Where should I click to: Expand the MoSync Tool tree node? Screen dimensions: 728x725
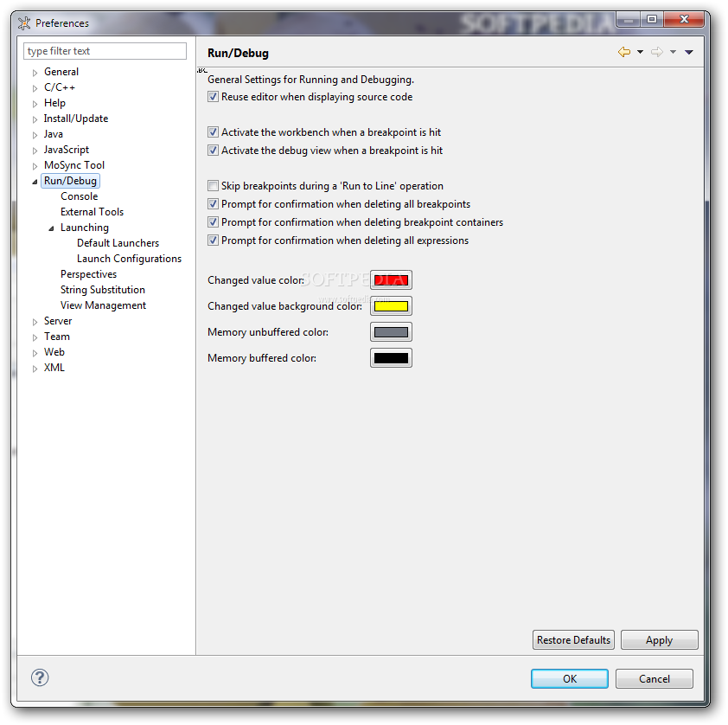click(x=35, y=166)
